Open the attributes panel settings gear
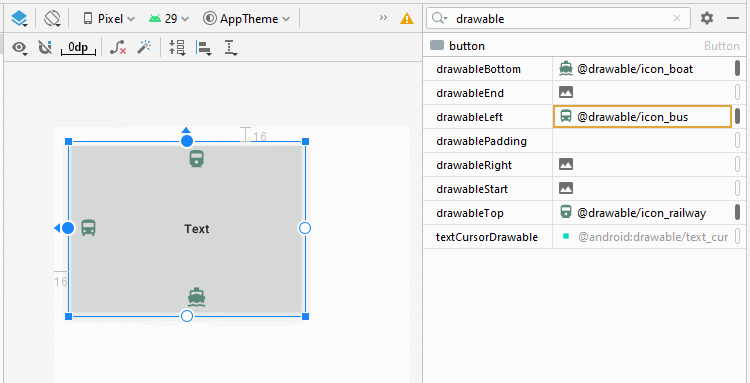Image resolution: width=750 pixels, height=383 pixels. point(707,18)
